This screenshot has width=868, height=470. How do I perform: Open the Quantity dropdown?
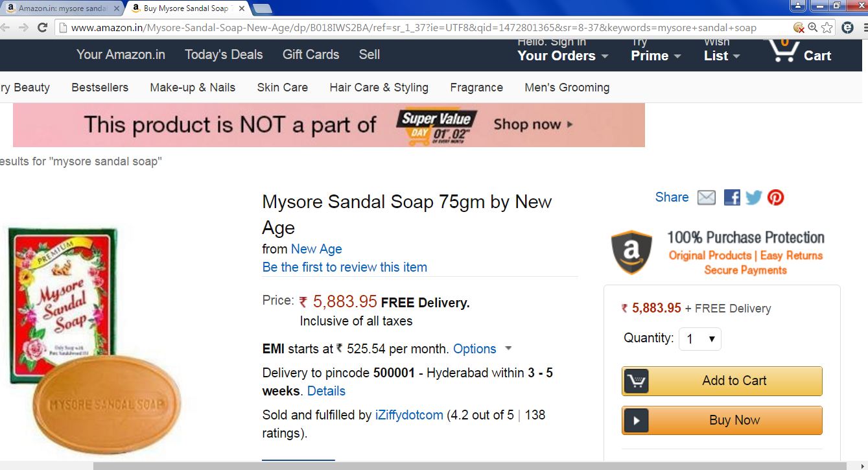pos(700,339)
